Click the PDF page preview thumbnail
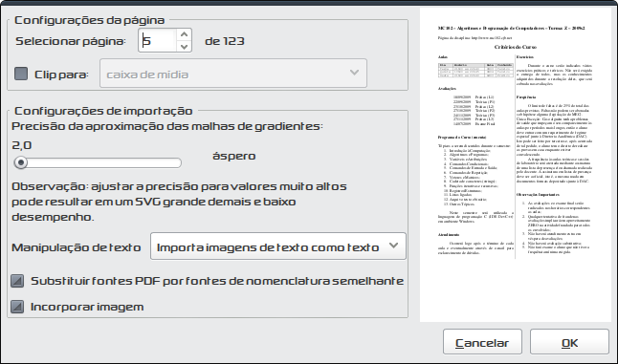This screenshot has width=618, height=364. pyautogui.click(x=516, y=165)
